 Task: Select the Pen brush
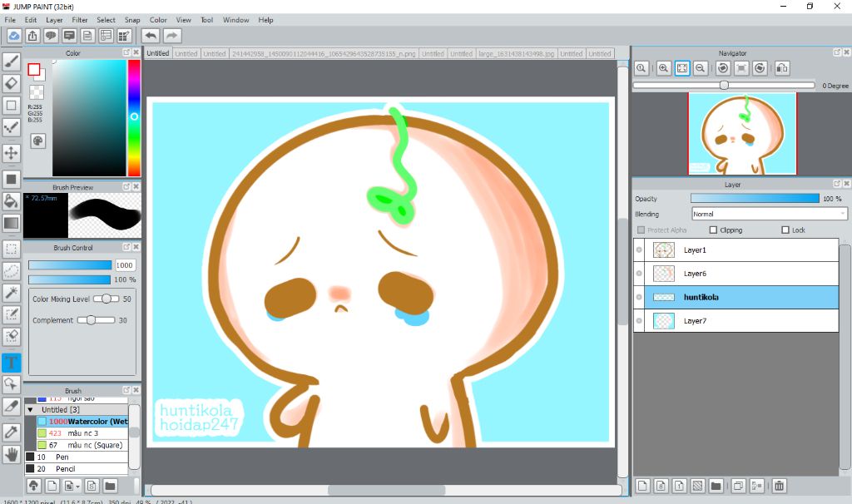coord(77,457)
